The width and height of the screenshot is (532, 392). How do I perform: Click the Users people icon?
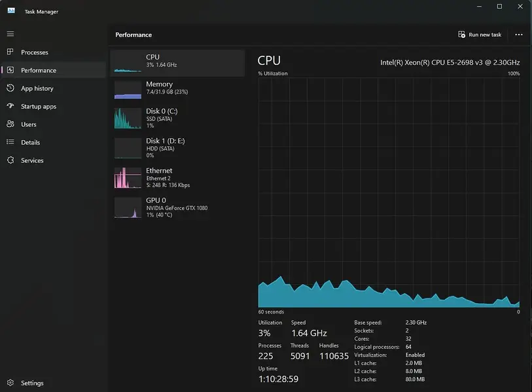[10, 124]
